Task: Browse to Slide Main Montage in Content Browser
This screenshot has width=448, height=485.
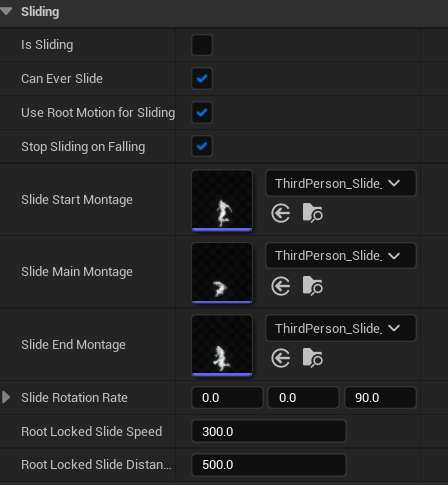Action: pos(313,286)
